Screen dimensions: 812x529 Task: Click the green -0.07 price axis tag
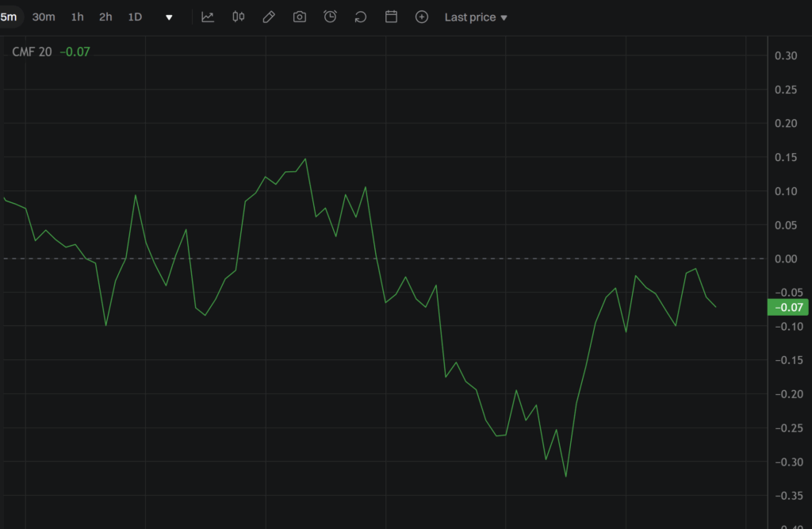788,308
